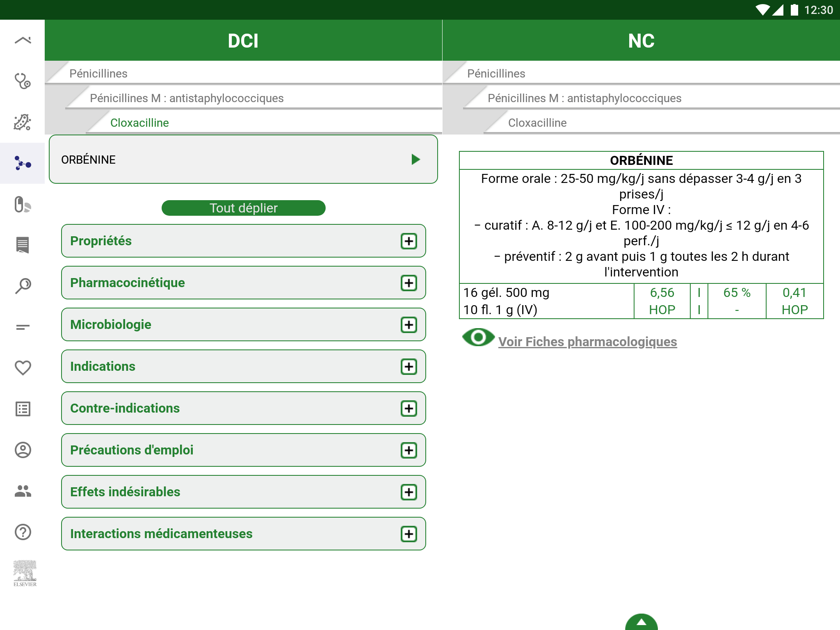840x630 pixels.
Task: Open the Elsevier logo
Action: click(25, 573)
